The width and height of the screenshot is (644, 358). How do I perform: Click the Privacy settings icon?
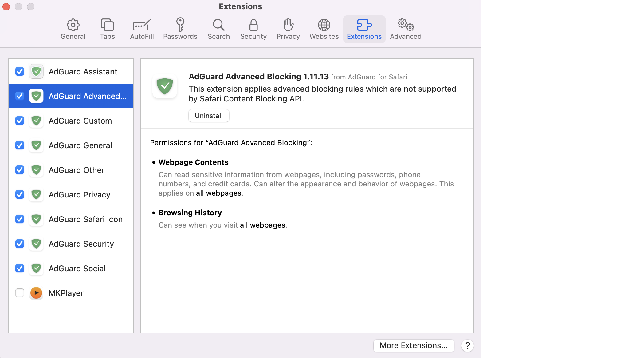[x=288, y=25]
